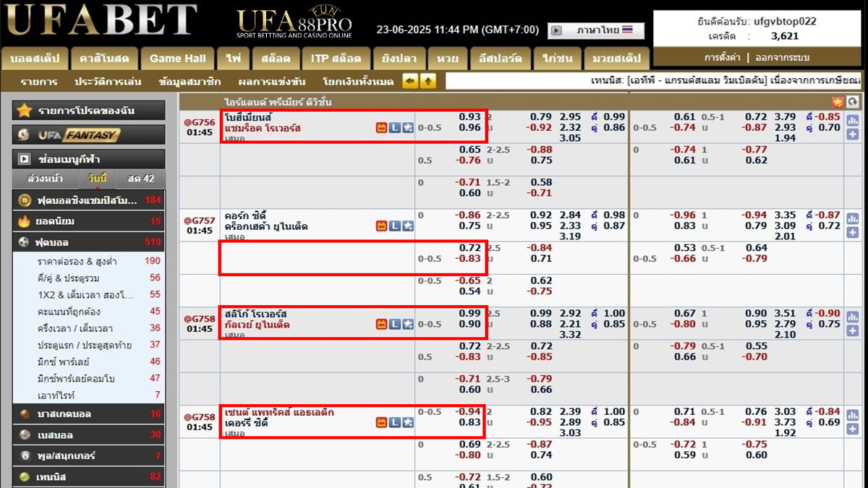This screenshot has height=488, width=868.
Task: Switch to the สด 42 live tab
Action: [140, 179]
